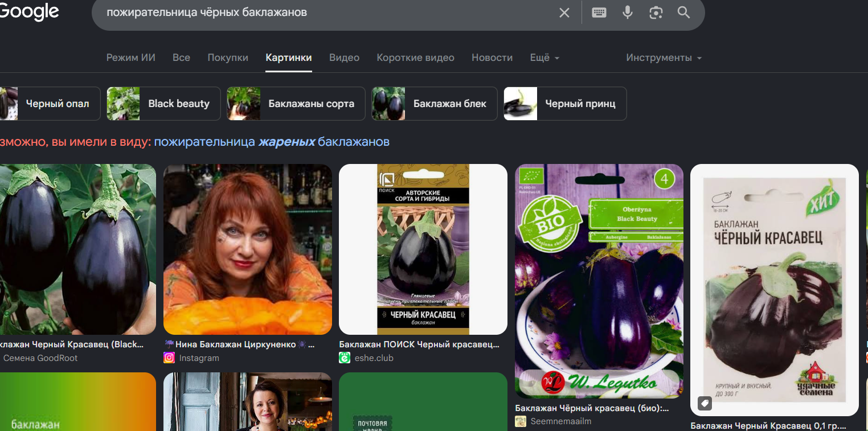
Task: Open the red-haired woman Instagram photo
Action: click(x=248, y=249)
